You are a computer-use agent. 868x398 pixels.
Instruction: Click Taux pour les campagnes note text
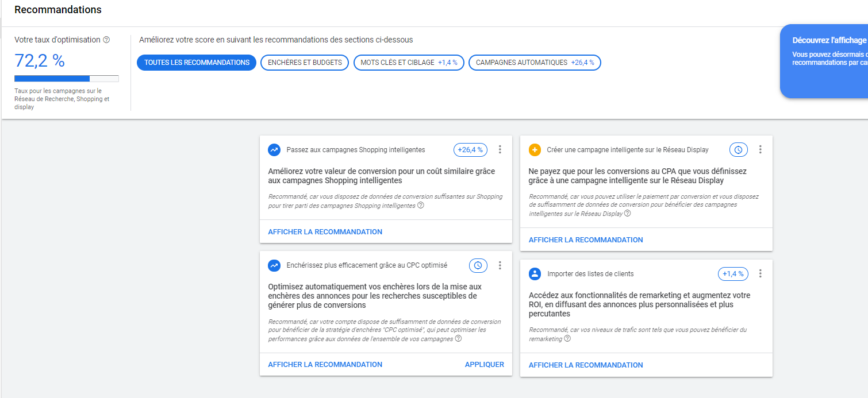tap(62, 99)
